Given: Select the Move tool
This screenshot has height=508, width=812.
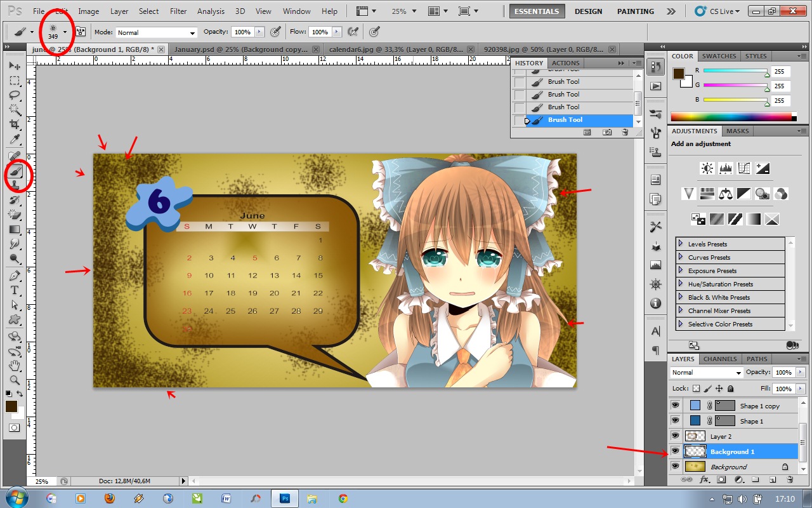Looking at the screenshot, I should coord(15,66).
